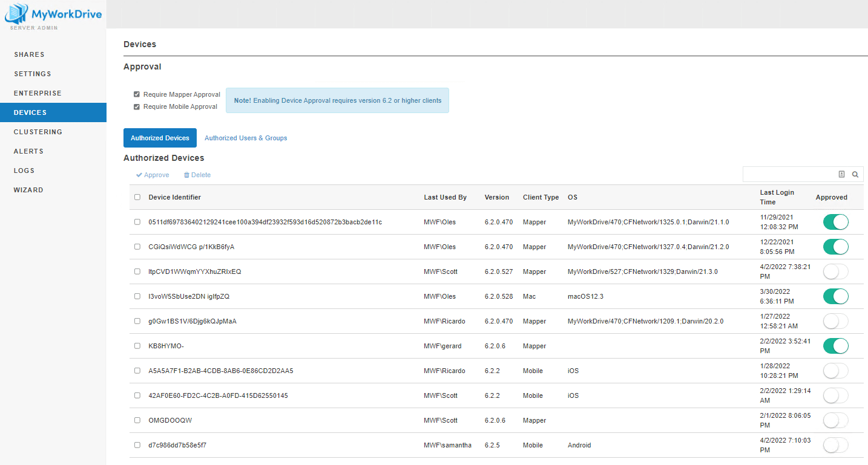Turn off approval for CGiQsiWdWCG device

click(x=835, y=247)
